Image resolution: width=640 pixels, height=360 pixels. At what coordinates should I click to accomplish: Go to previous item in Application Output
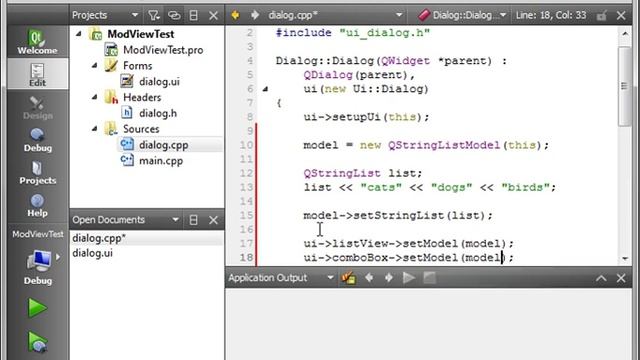(369, 278)
